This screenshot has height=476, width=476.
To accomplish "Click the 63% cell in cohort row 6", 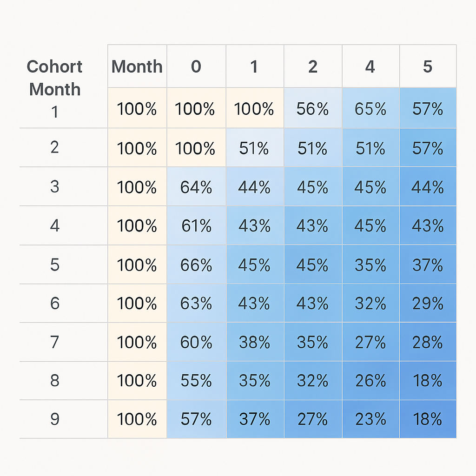I will point(196,304).
